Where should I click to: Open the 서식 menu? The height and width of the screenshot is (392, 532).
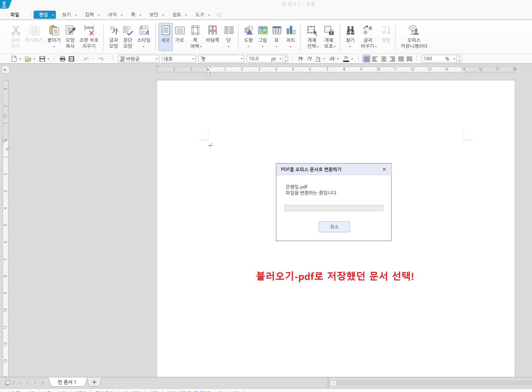[x=112, y=15]
